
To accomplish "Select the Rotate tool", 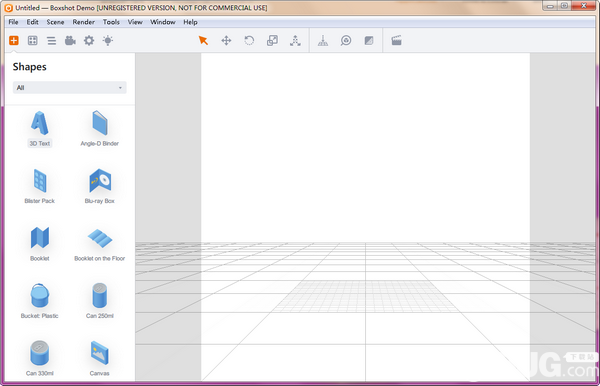I will click(249, 40).
